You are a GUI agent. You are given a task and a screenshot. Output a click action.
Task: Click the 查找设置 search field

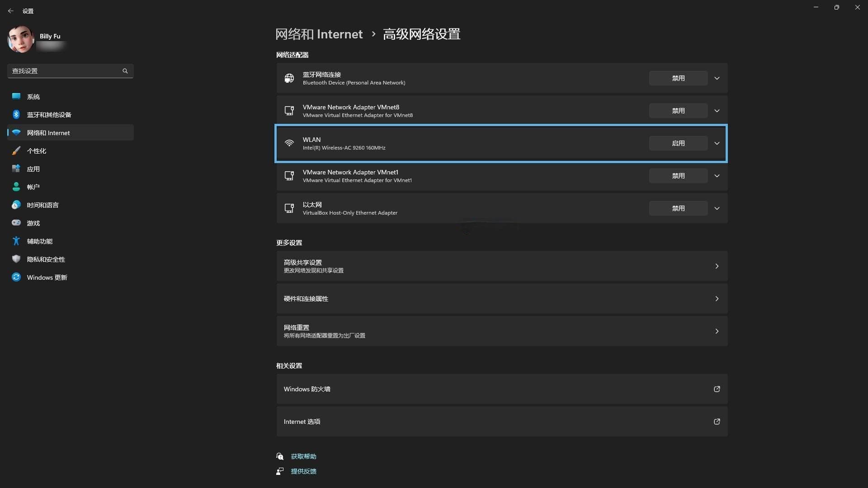tap(71, 71)
